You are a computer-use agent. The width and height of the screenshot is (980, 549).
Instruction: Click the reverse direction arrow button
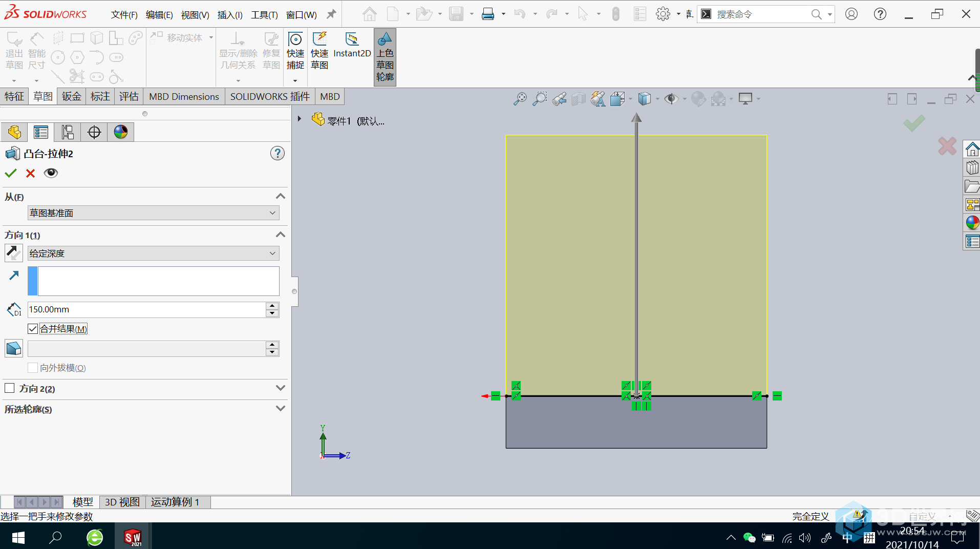click(x=14, y=252)
